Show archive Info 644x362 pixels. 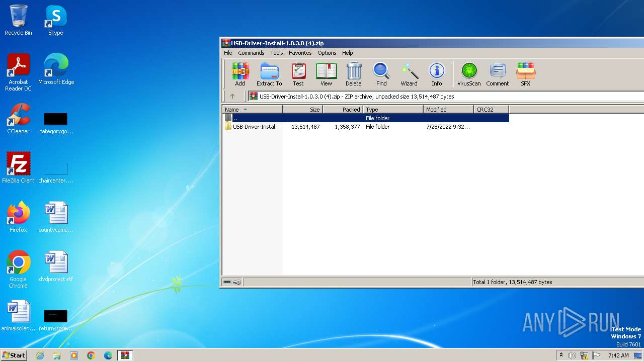[437, 74]
